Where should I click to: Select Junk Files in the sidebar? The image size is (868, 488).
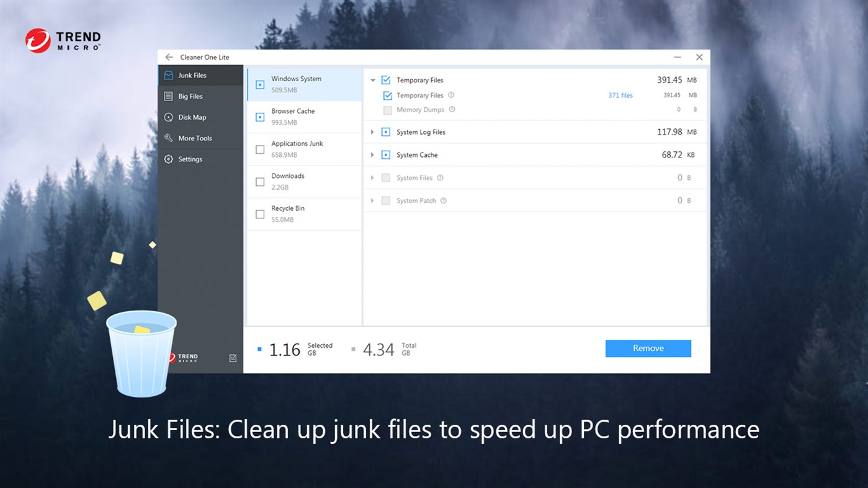click(200, 75)
